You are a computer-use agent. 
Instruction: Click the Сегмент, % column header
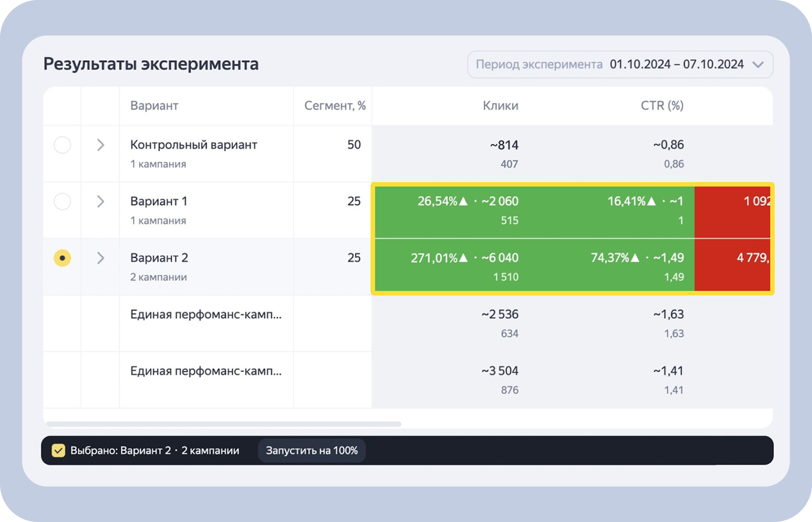click(x=335, y=106)
